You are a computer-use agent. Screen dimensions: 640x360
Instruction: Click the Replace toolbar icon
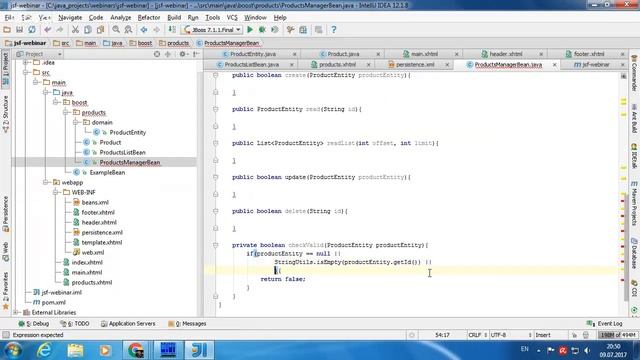click(x=128, y=30)
